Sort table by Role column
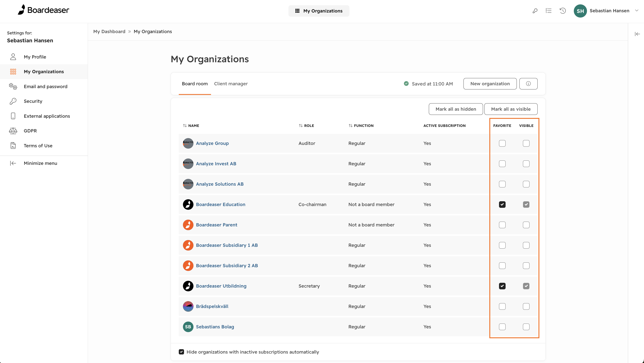Viewport: 644px width, 363px height. 306,126
